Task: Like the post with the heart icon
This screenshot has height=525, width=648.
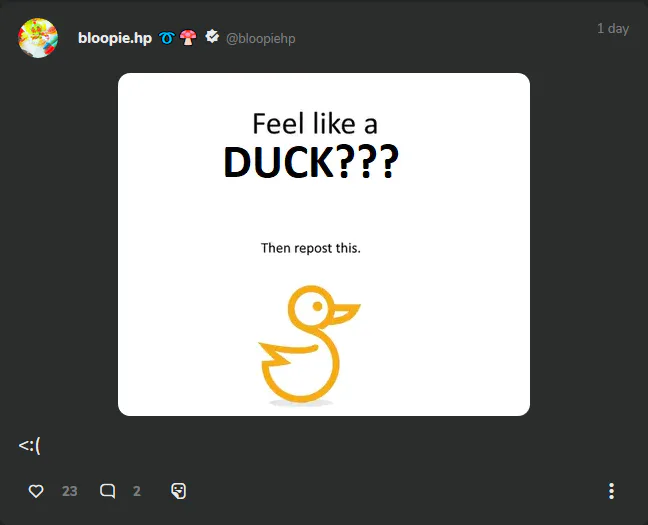Action: click(36, 491)
